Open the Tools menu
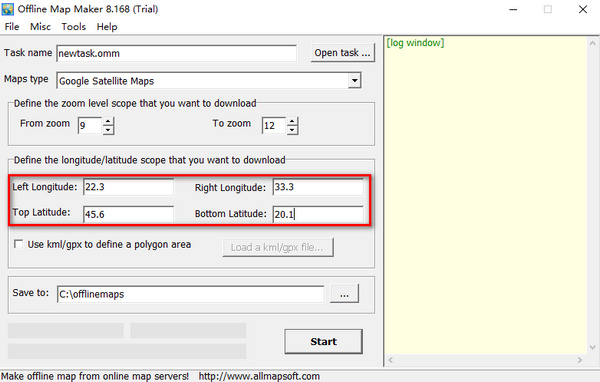This screenshot has height=382, width=600. 73,27
